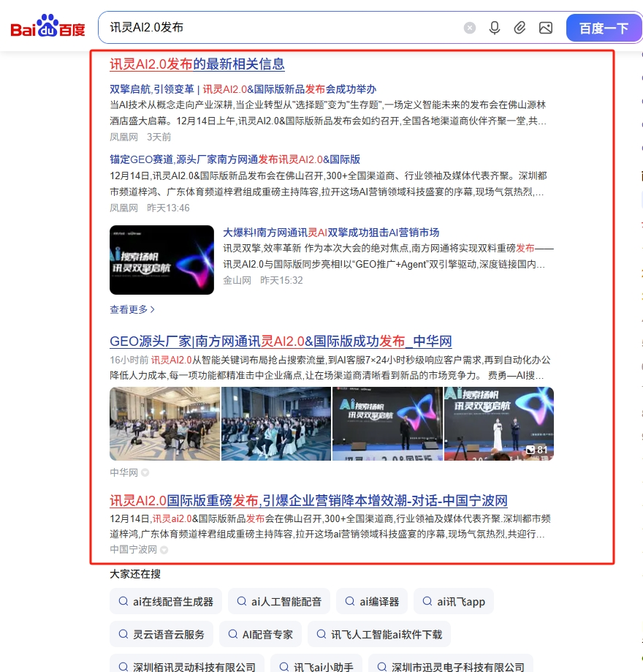Screen dimensions: 643x672
Task: Click the paperclip file attachment icon
Action: click(520, 28)
